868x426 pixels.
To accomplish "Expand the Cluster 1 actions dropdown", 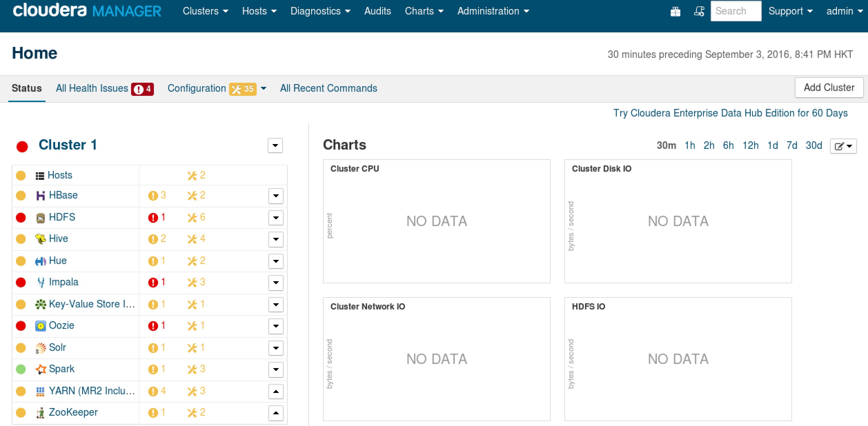I will pos(275,145).
